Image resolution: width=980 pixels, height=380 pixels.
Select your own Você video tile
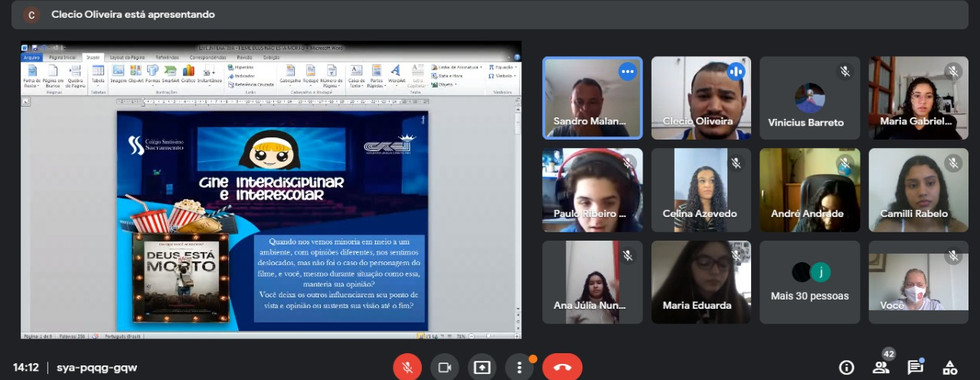(918, 282)
